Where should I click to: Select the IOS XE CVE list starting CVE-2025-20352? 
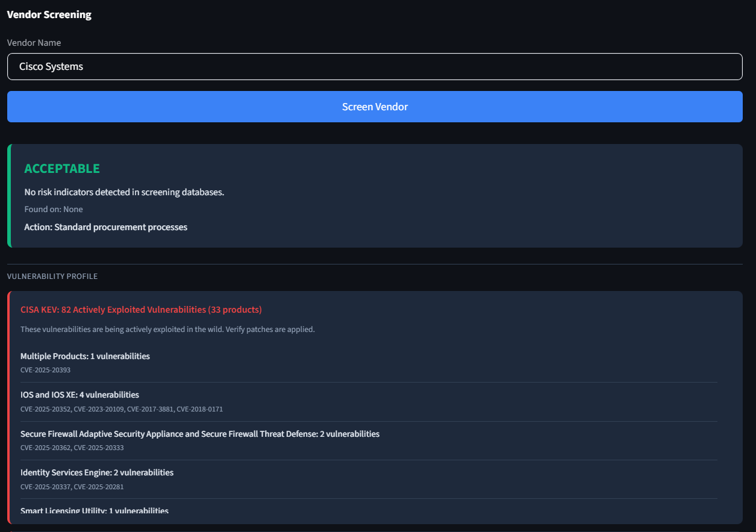point(122,409)
